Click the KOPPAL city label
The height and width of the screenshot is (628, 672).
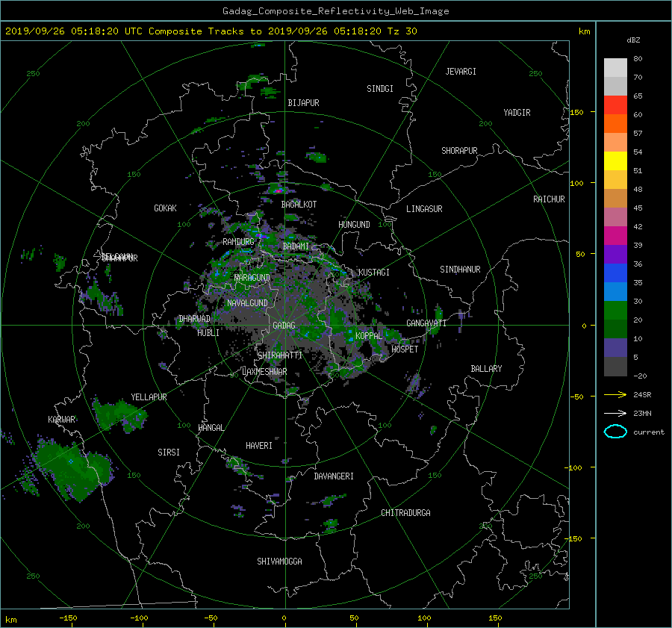pos(369,336)
